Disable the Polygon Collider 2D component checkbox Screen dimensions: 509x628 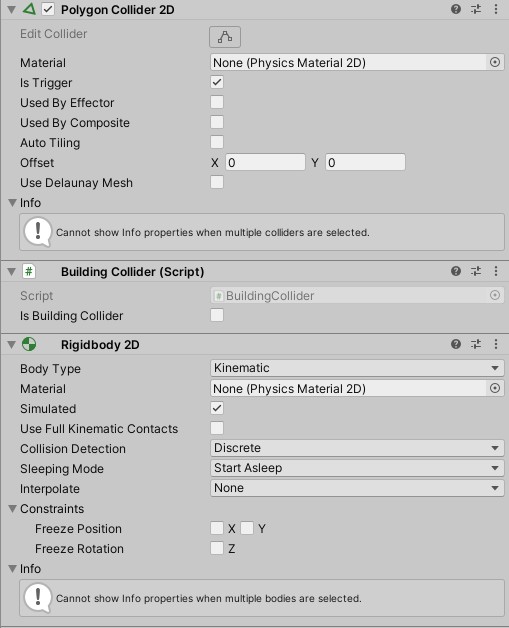coord(48,9)
